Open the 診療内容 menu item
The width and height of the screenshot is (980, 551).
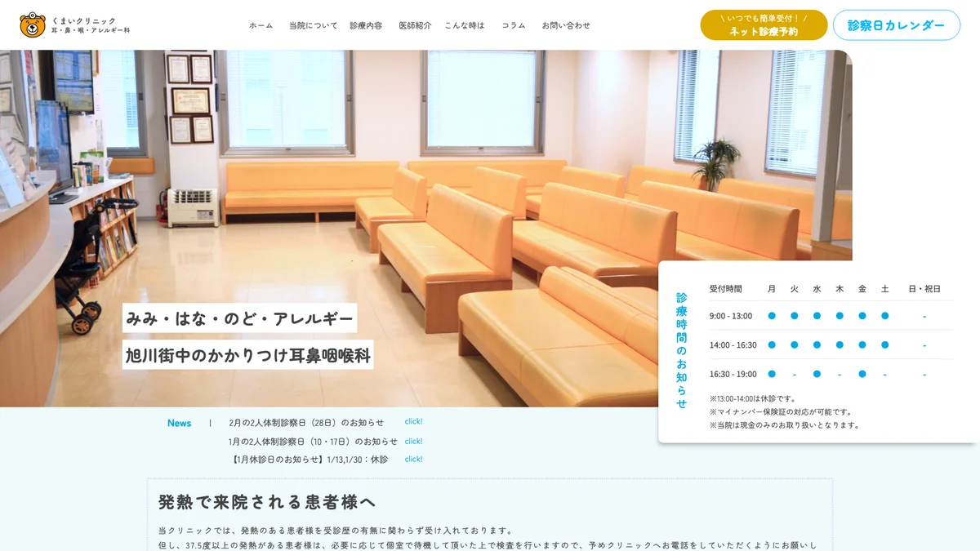click(x=367, y=25)
